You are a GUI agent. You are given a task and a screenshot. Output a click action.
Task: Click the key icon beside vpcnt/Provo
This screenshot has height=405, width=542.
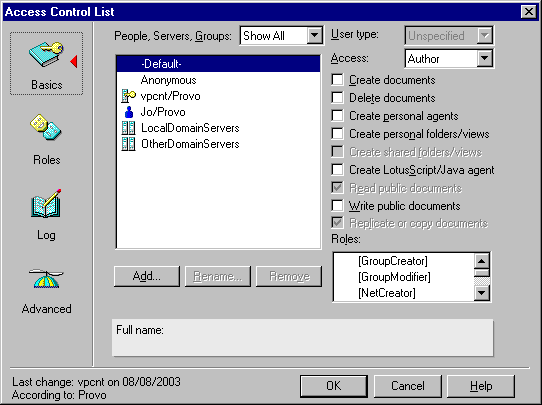[x=128, y=96]
